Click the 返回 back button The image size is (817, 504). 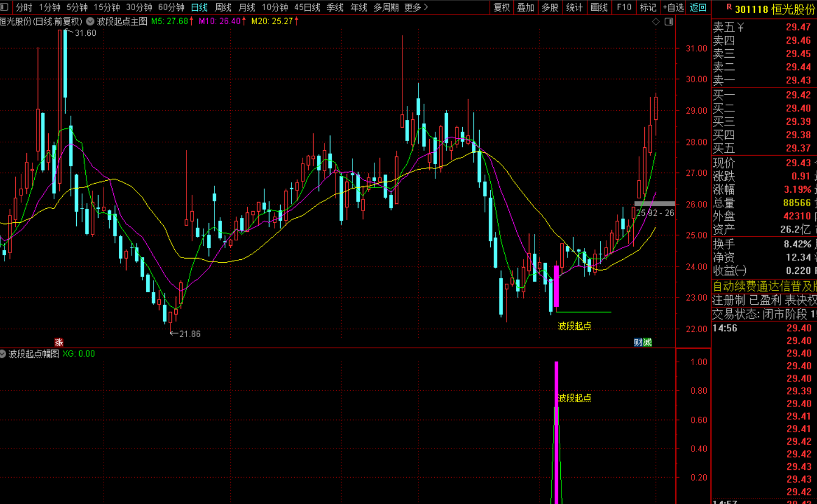coord(698,7)
